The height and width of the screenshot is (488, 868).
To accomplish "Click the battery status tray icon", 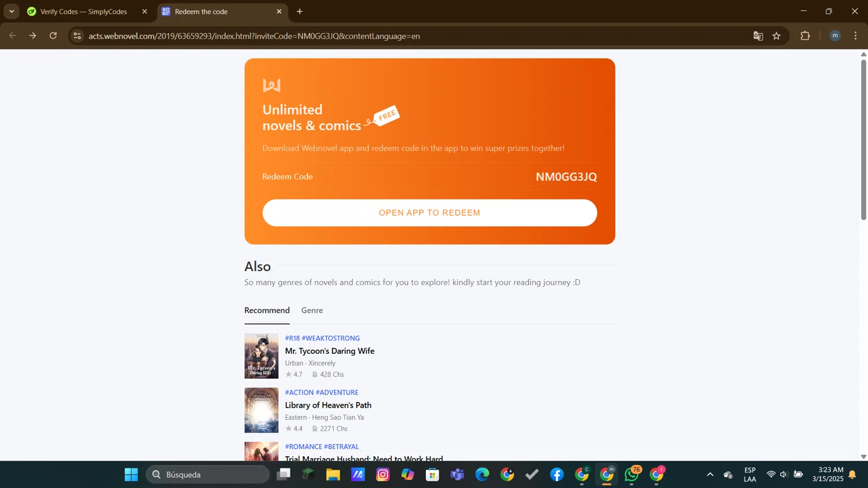I will click(x=798, y=475).
